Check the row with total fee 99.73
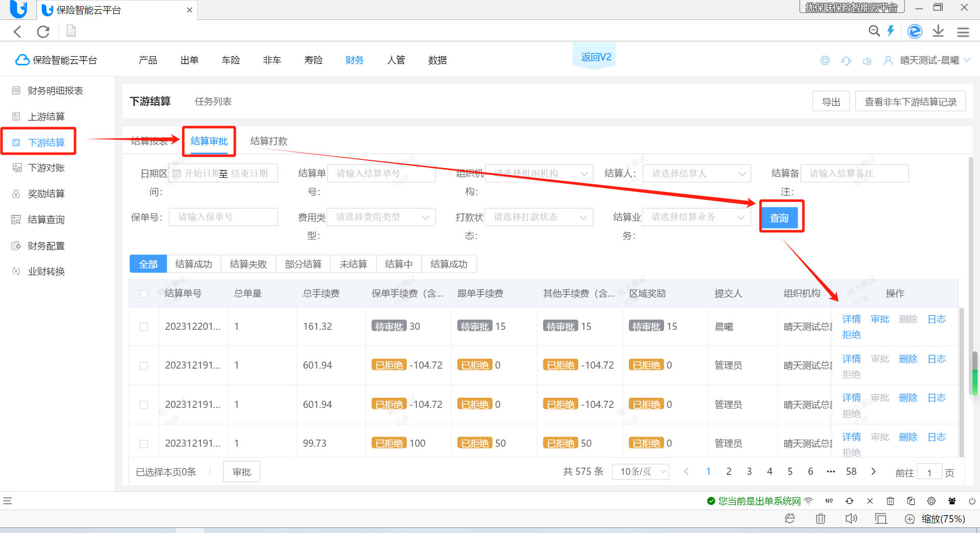Viewport: 980px width, 533px height. [x=144, y=444]
